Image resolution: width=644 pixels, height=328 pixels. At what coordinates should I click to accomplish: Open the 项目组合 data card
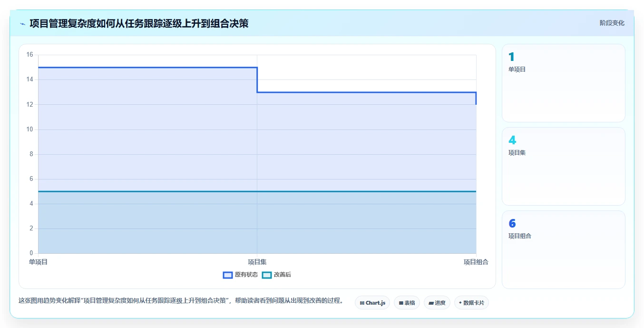point(563,249)
